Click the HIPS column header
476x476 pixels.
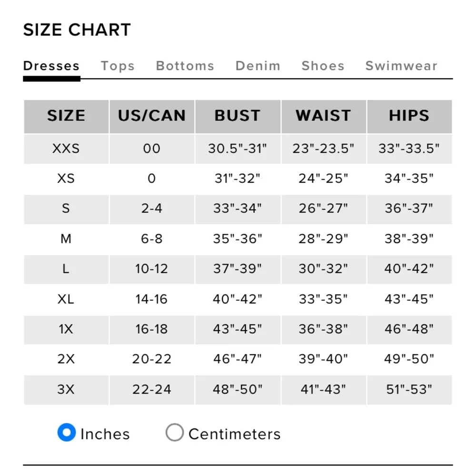click(x=409, y=116)
